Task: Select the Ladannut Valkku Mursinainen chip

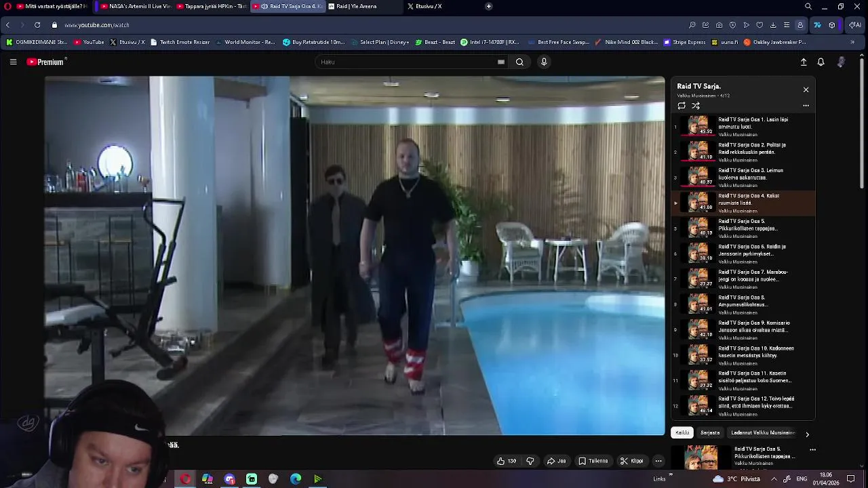Action: click(762, 432)
